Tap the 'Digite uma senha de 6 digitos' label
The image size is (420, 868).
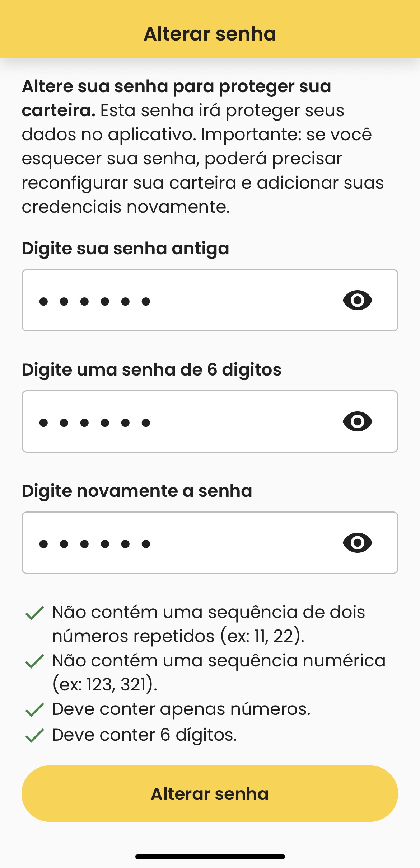click(x=151, y=369)
